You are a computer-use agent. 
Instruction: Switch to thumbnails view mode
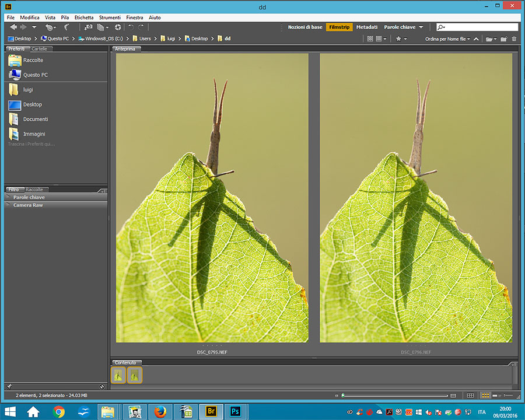pyautogui.click(x=485, y=395)
